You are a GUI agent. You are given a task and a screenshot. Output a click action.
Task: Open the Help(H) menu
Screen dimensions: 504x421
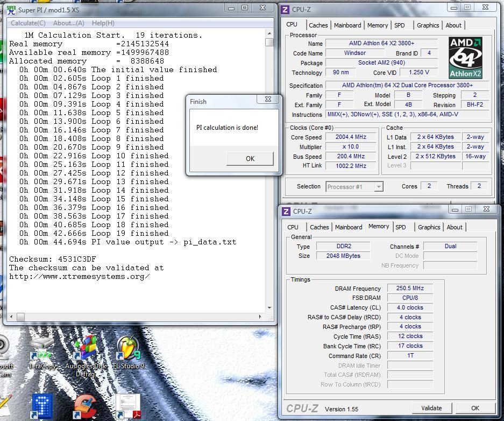[x=103, y=23]
